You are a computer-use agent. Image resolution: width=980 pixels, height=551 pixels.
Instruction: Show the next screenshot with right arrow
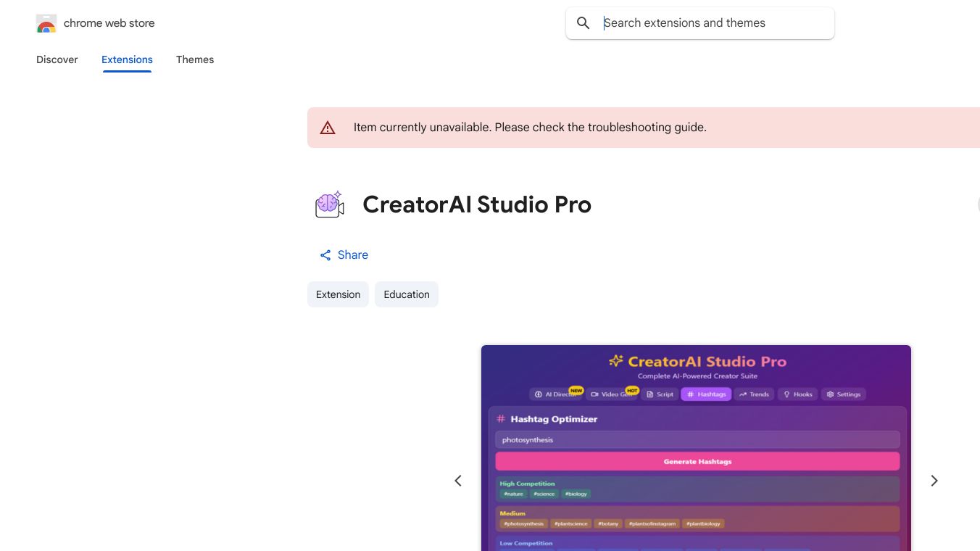(x=934, y=481)
